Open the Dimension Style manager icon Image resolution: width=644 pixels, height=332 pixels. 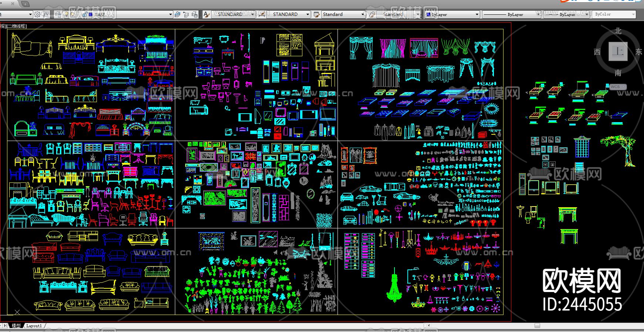pyautogui.click(x=262, y=14)
